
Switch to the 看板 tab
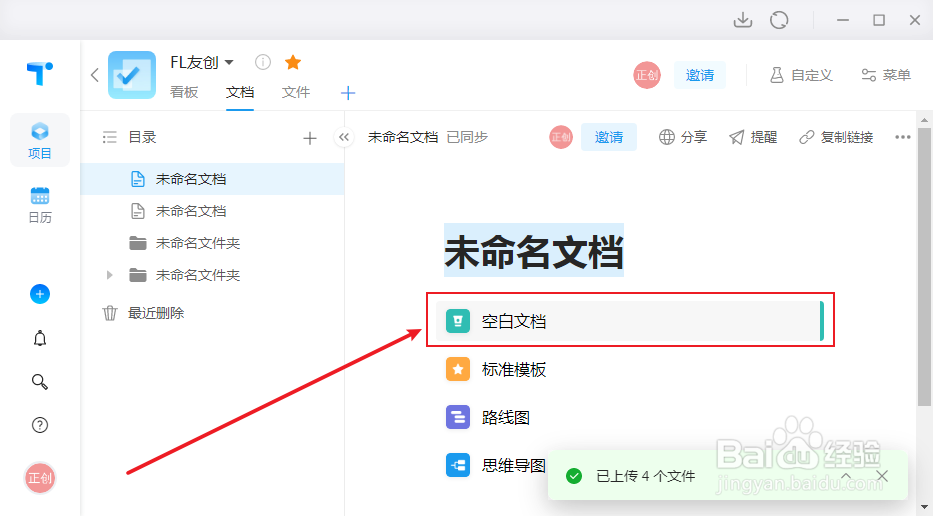tap(184, 92)
